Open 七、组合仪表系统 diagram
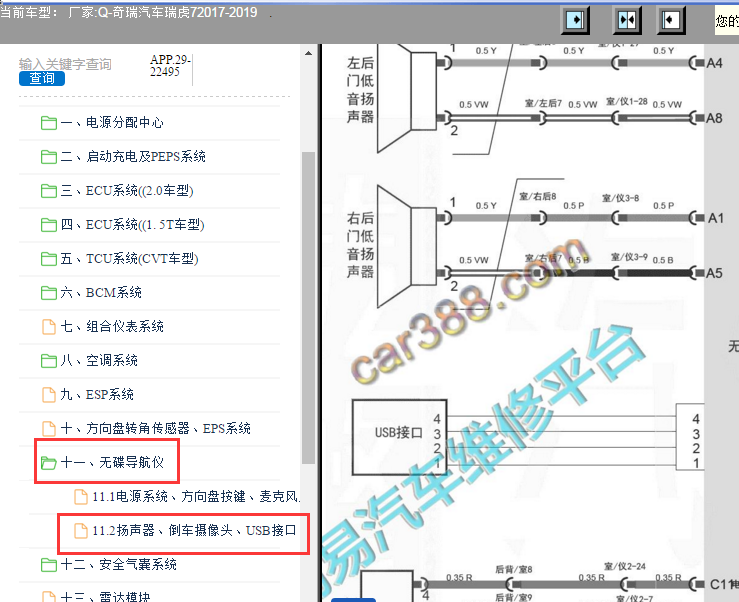The height and width of the screenshot is (602, 739). (x=112, y=326)
